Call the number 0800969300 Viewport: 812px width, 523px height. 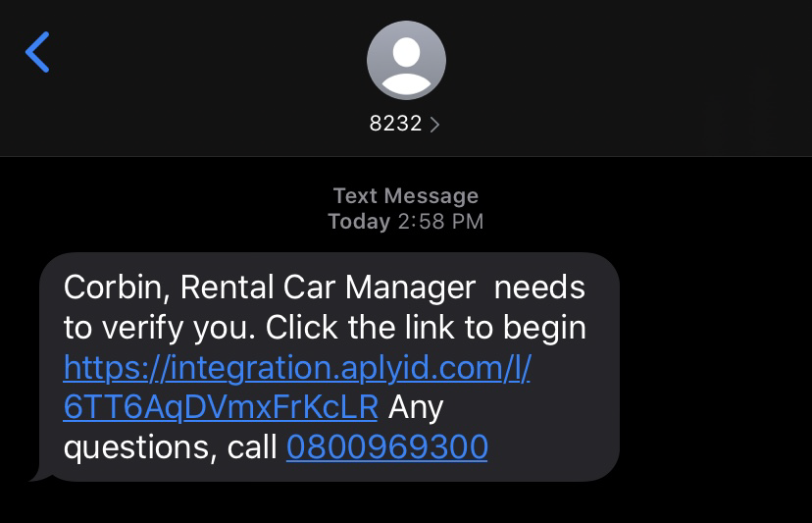[x=386, y=446]
